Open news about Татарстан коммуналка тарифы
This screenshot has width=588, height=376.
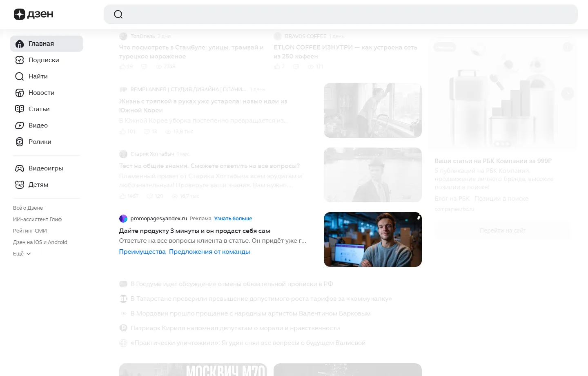click(x=261, y=299)
